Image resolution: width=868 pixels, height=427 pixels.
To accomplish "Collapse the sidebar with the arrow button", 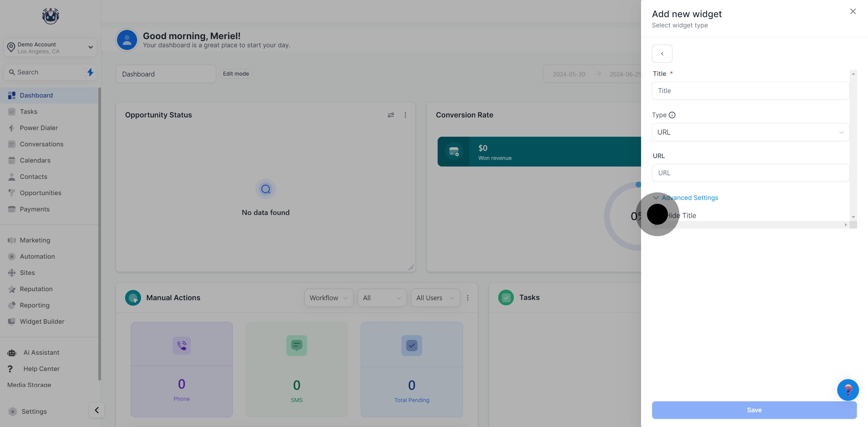I will [96, 410].
